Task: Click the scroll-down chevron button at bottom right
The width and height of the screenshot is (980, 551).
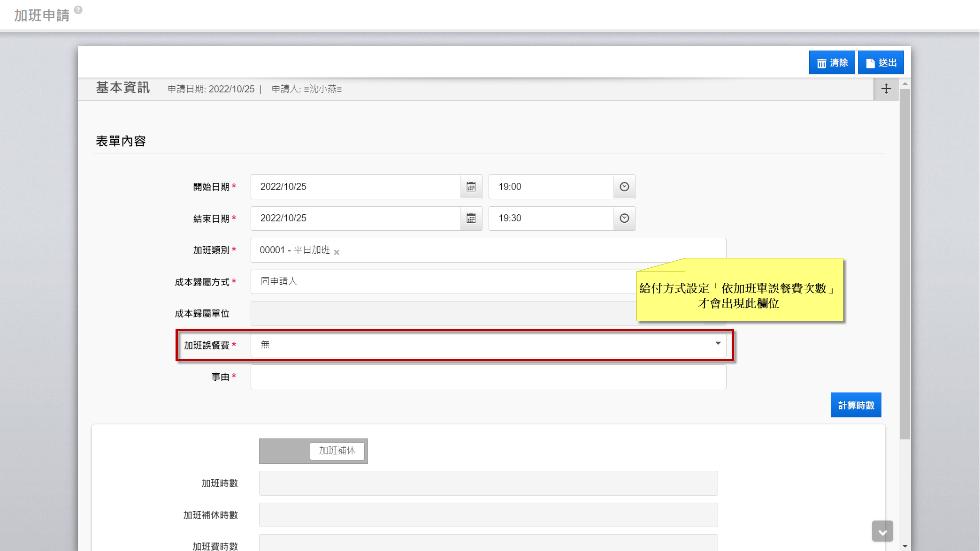Action: pos(882,532)
